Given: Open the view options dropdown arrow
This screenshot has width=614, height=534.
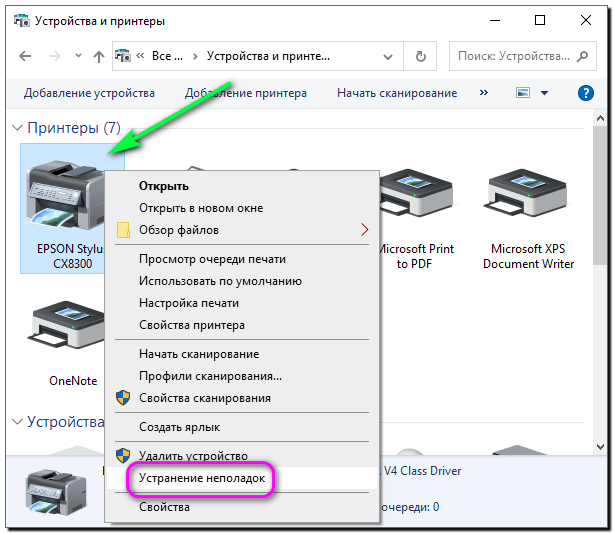Looking at the screenshot, I should click(x=545, y=93).
